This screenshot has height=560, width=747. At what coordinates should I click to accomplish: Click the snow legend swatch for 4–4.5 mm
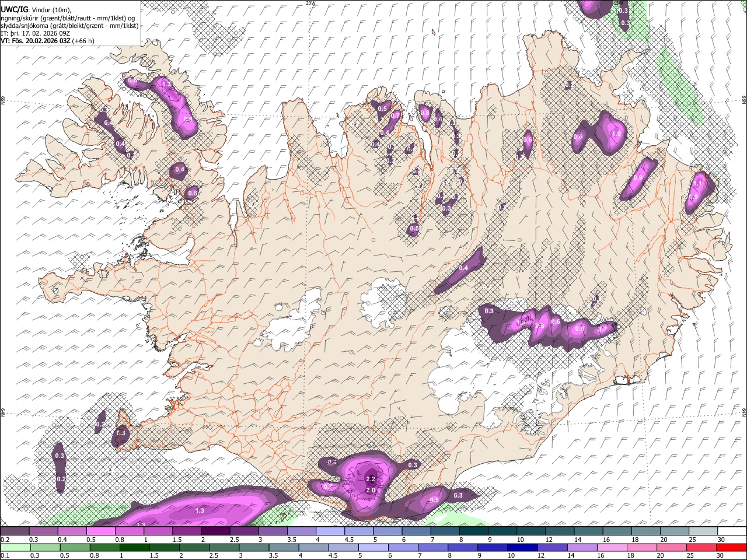point(330,531)
